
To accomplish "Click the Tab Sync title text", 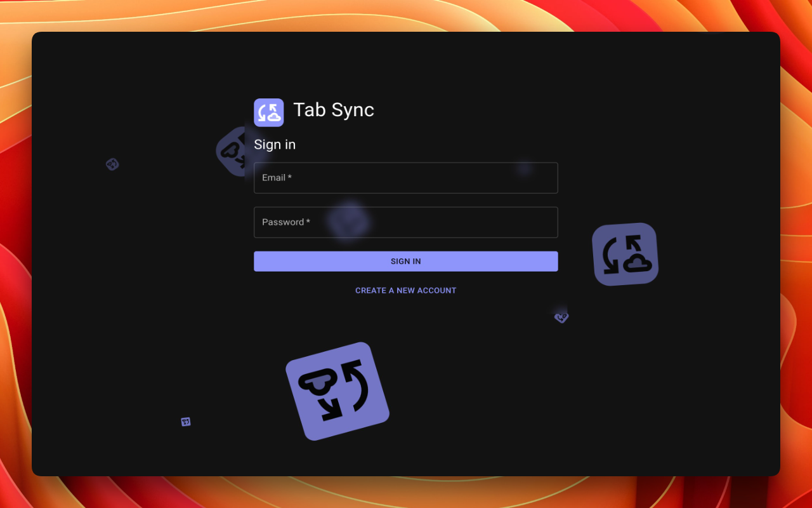I will click(x=334, y=110).
